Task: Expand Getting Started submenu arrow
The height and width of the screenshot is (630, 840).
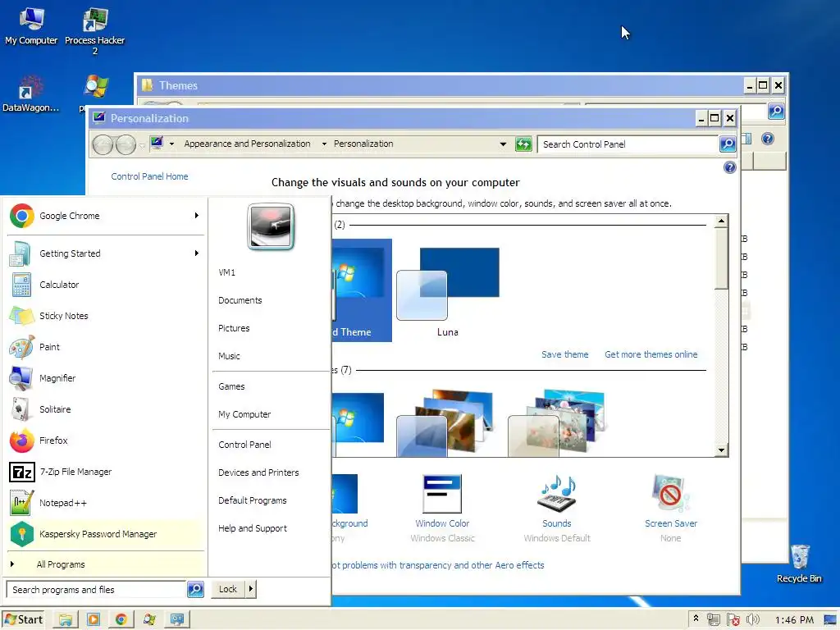Action: tap(197, 253)
